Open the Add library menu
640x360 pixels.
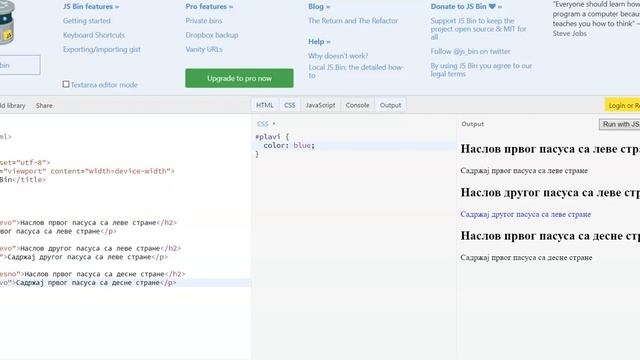13,105
